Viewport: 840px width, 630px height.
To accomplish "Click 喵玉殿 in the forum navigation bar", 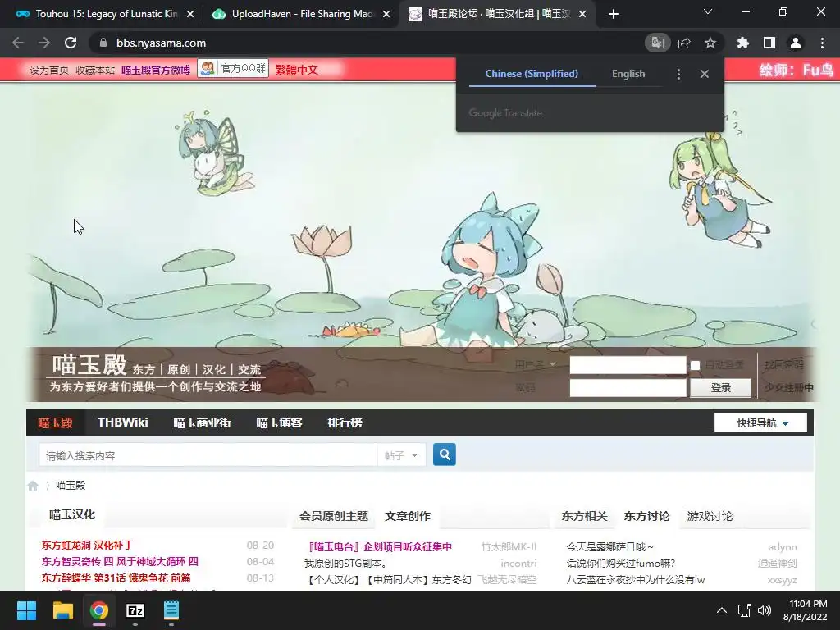I will [x=55, y=422].
